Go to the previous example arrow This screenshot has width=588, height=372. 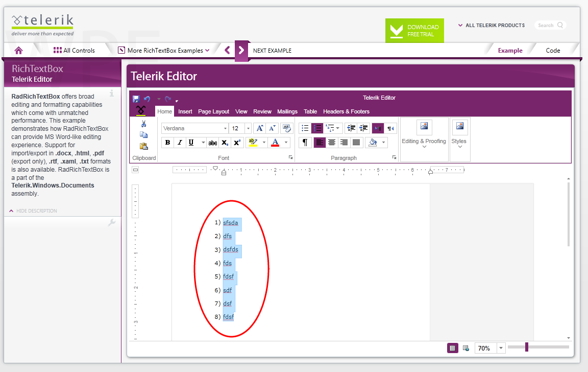(227, 50)
